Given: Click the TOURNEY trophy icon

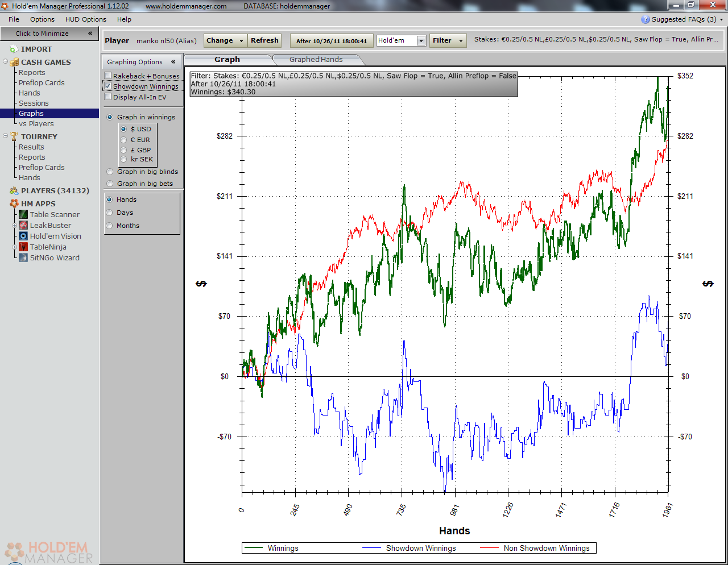Looking at the screenshot, I should pos(14,136).
